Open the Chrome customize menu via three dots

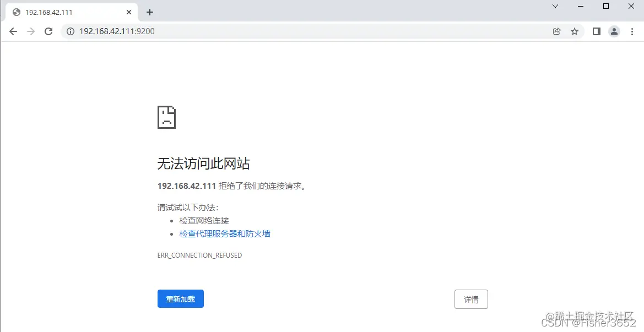[632, 31]
